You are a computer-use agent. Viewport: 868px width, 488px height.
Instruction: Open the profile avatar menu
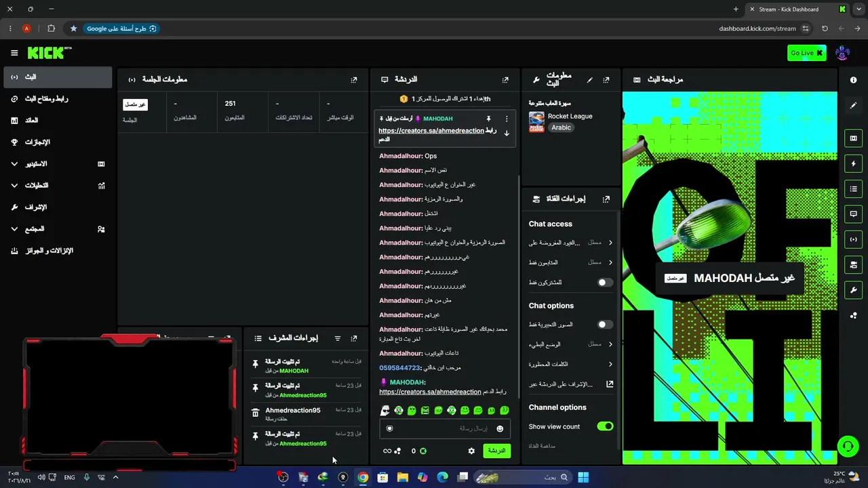click(x=843, y=53)
